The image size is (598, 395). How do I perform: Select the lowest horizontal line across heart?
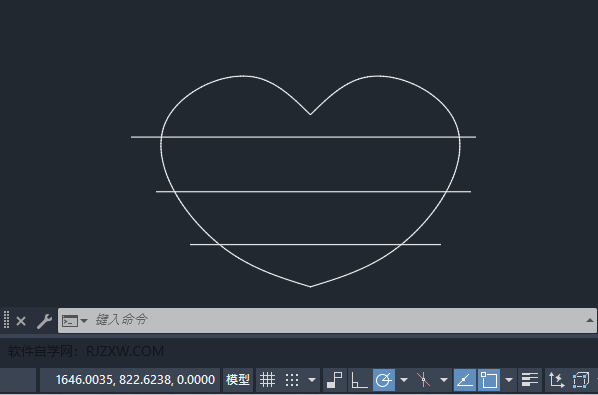315,244
